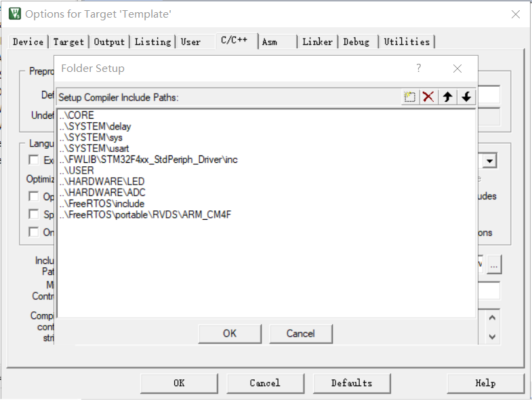Move include path down with arrow icon
The height and width of the screenshot is (401, 532).
pyautogui.click(x=466, y=97)
